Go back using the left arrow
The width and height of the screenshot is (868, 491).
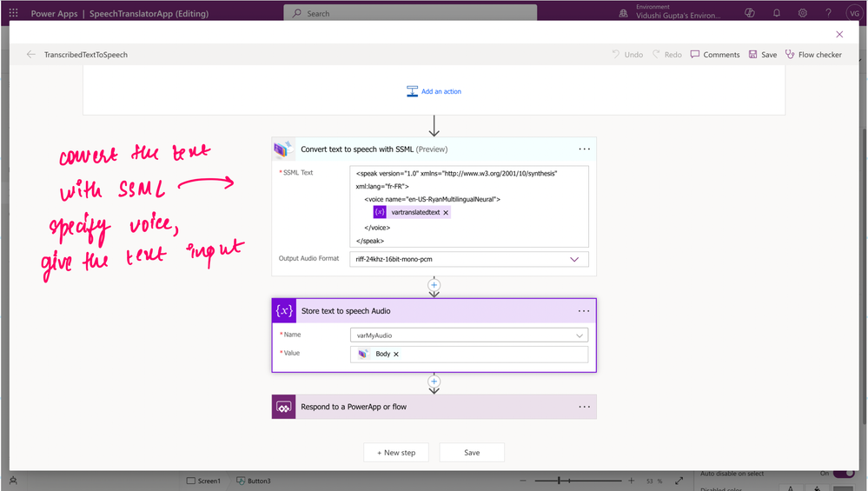click(x=31, y=54)
